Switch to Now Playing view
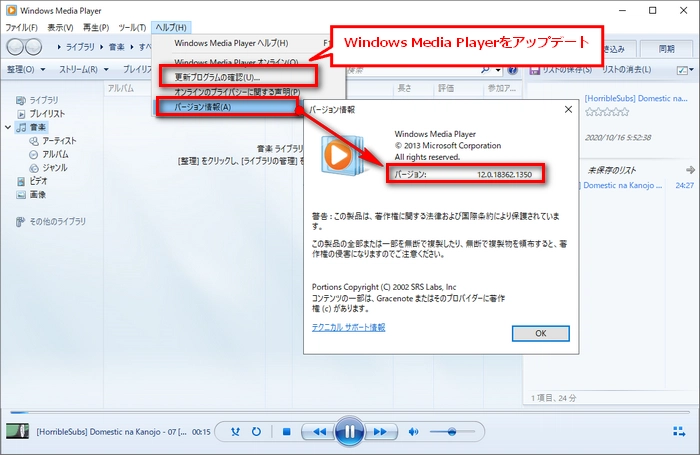This screenshot has width=700, height=455. point(680,432)
